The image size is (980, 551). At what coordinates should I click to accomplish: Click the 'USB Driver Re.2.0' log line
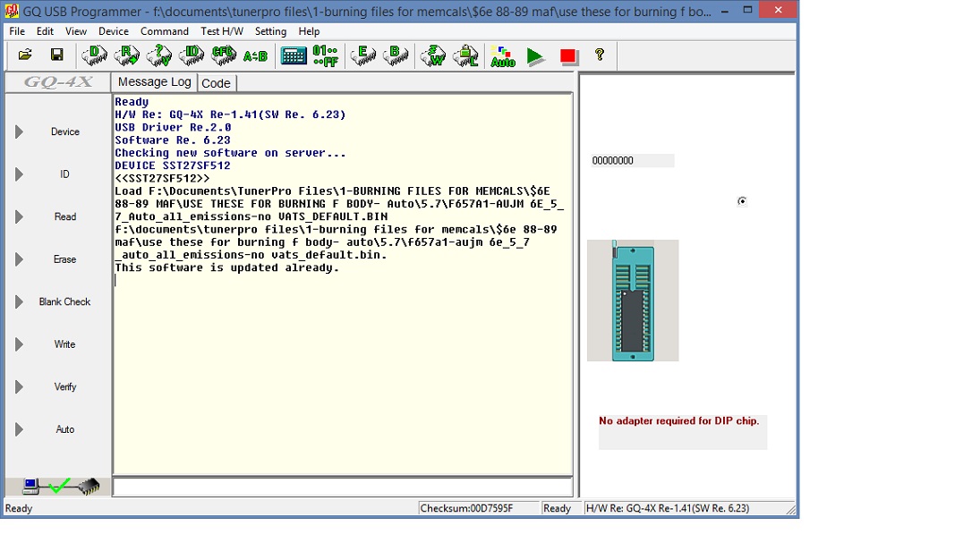click(173, 127)
